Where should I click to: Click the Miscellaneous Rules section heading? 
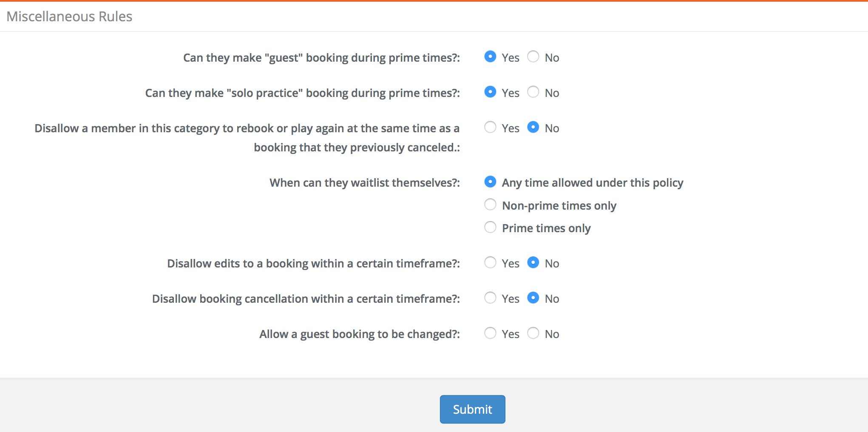pyautogui.click(x=69, y=16)
